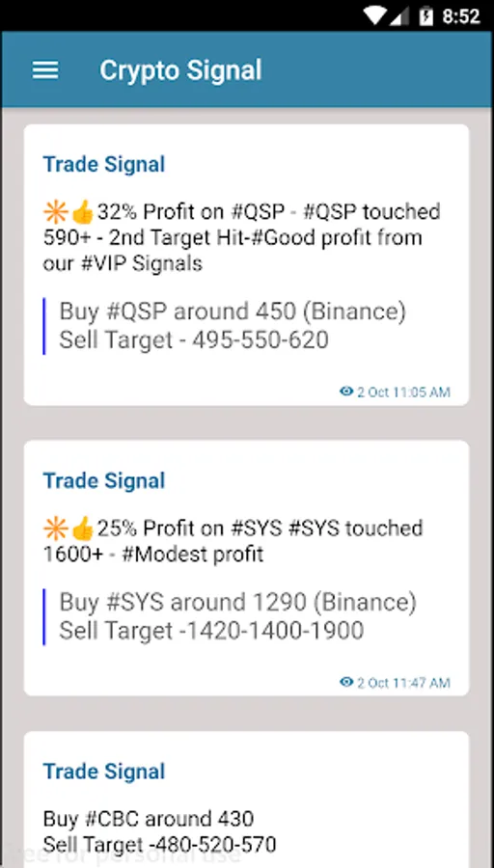494x868 pixels.
Task: Tap the thumbs up emoji on SYS post
Action: 83,529
